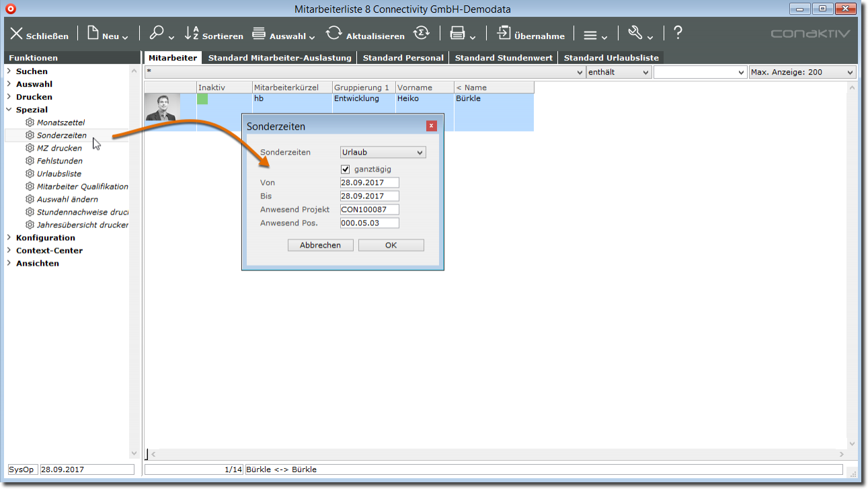Open the wrench tools icon
This screenshot has width=868, height=489.
(635, 33)
